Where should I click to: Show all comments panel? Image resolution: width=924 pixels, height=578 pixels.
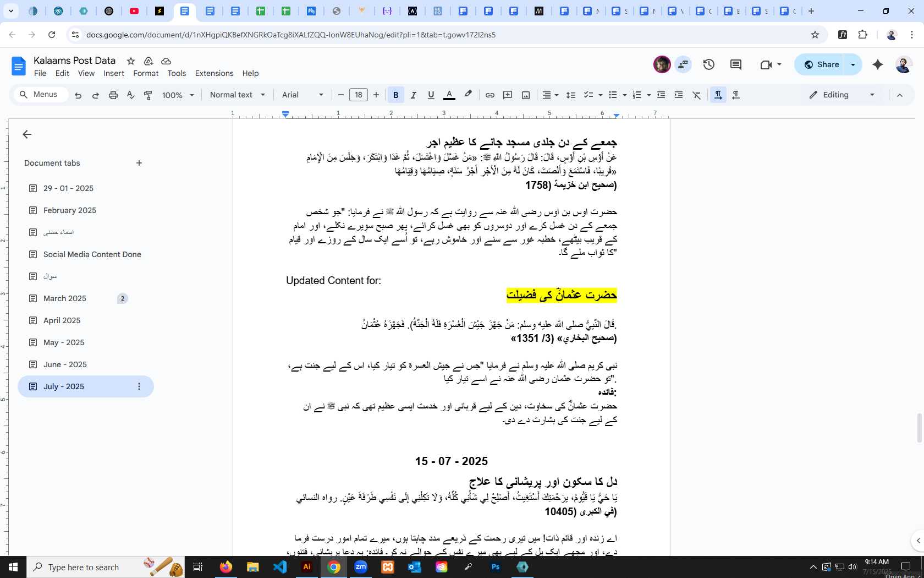point(736,64)
